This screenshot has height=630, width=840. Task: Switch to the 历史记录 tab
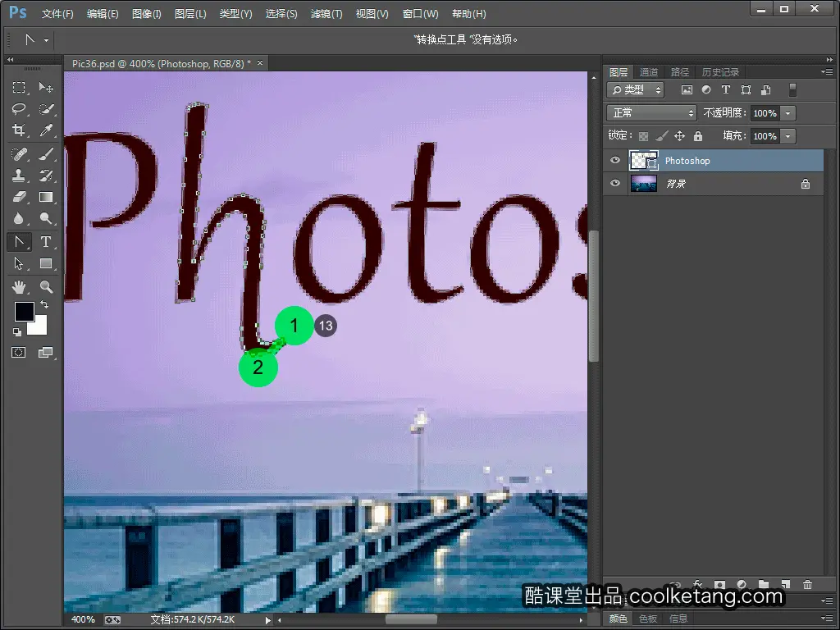click(x=720, y=72)
